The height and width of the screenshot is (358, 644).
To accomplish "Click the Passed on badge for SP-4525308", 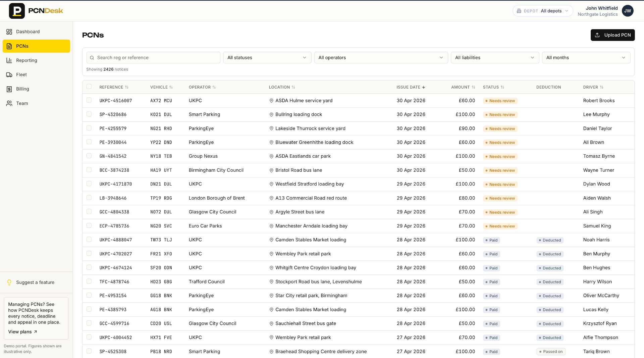I will tap(551, 352).
